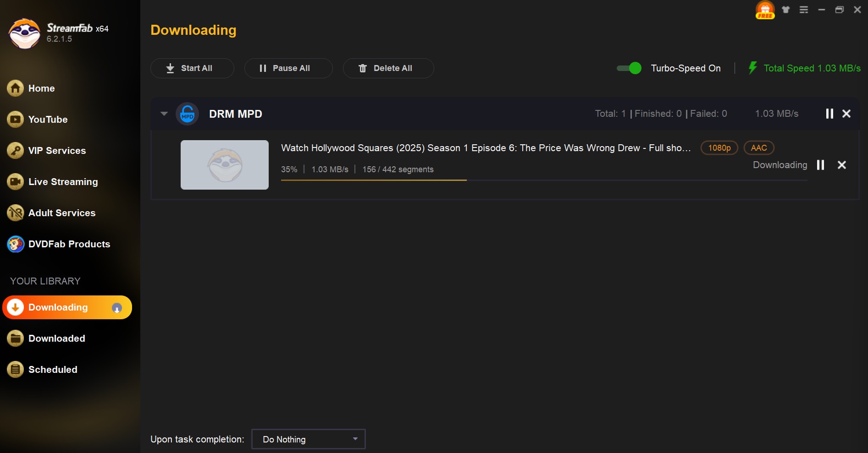Click the download progress bar

pyautogui.click(x=544, y=180)
